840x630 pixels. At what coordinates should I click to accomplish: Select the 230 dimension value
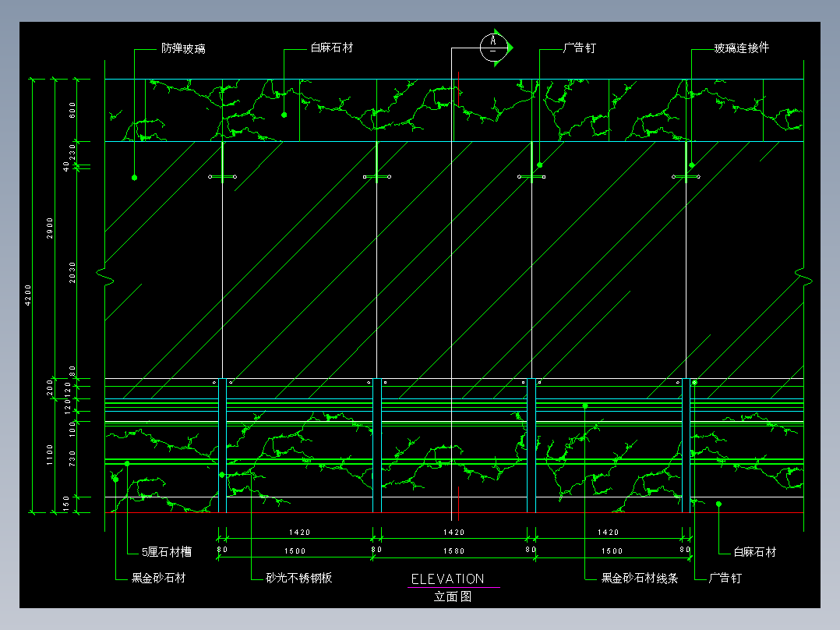[72, 152]
